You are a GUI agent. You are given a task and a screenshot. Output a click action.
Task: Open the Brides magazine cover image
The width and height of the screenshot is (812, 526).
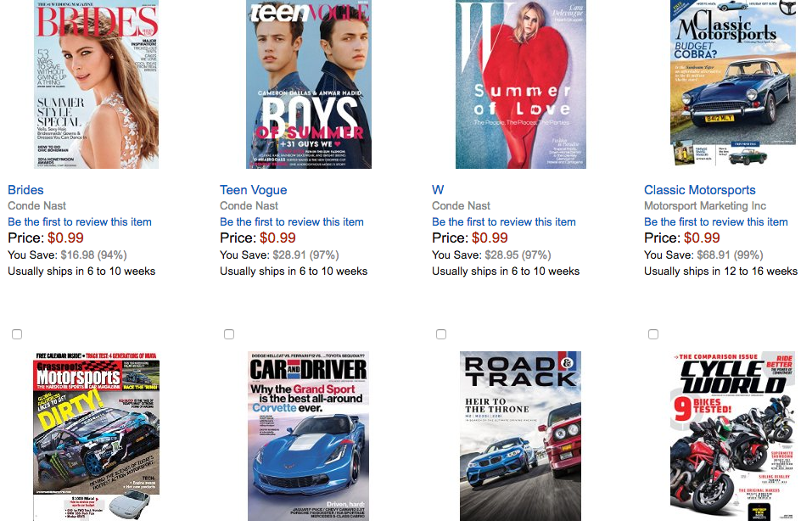[96, 85]
